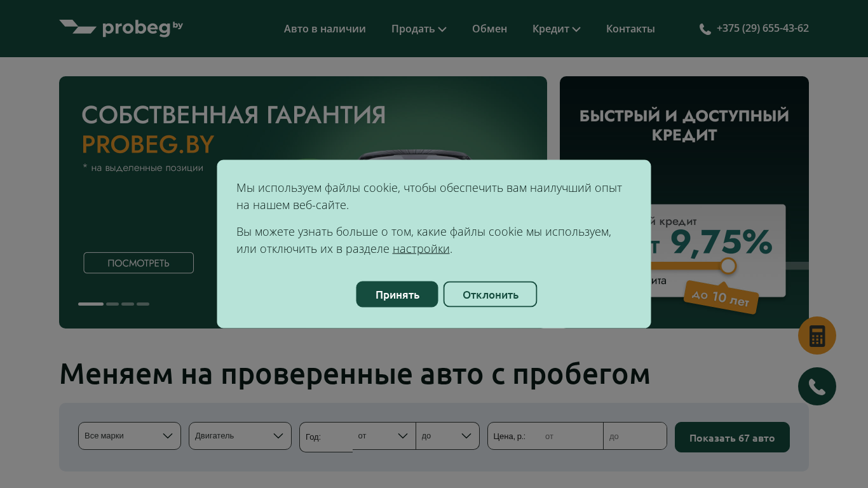Open the cookie настройки link

point(421,249)
